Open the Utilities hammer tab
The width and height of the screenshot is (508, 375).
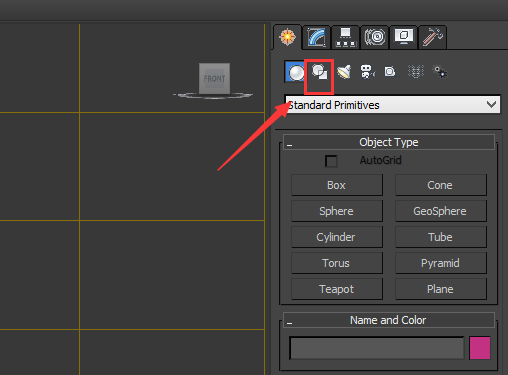(x=433, y=37)
